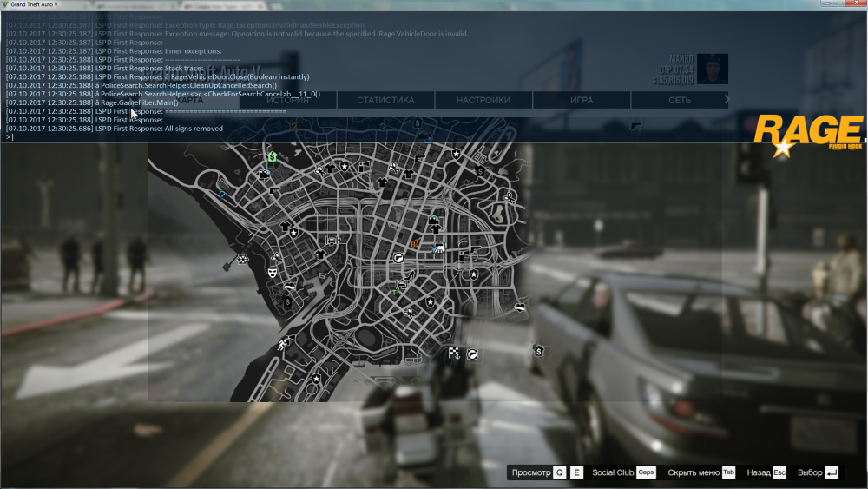Click the running man triathlon marker

(x=284, y=344)
